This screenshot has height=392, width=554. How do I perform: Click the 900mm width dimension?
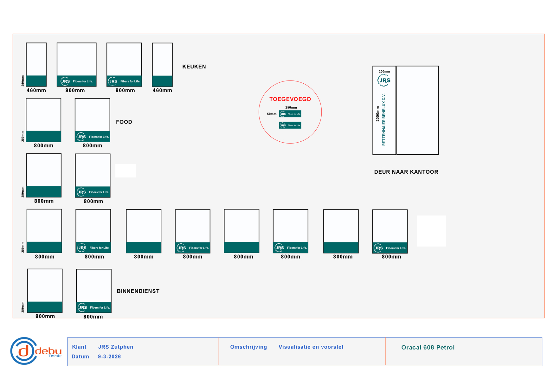click(x=75, y=91)
